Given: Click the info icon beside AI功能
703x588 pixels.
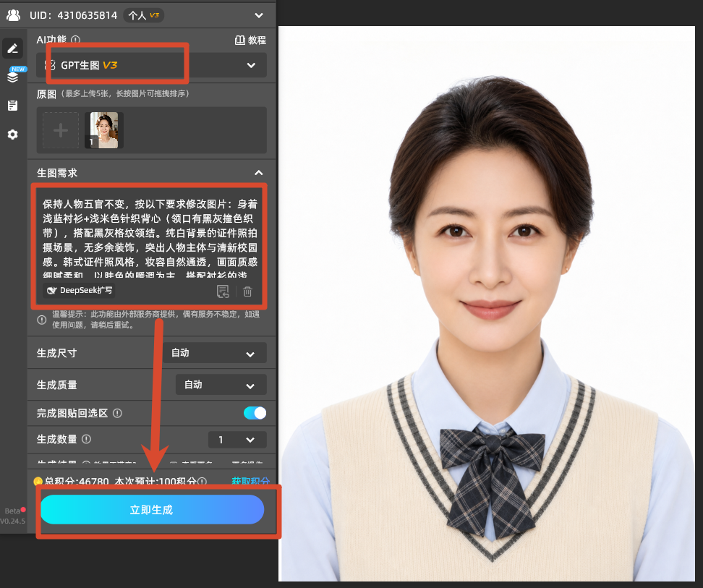Looking at the screenshot, I should 76,40.
